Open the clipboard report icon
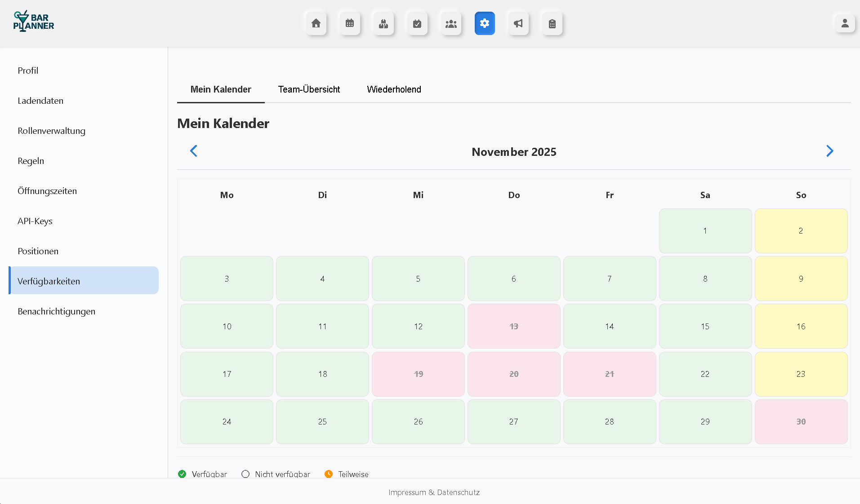 pyautogui.click(x=552, y=23)
